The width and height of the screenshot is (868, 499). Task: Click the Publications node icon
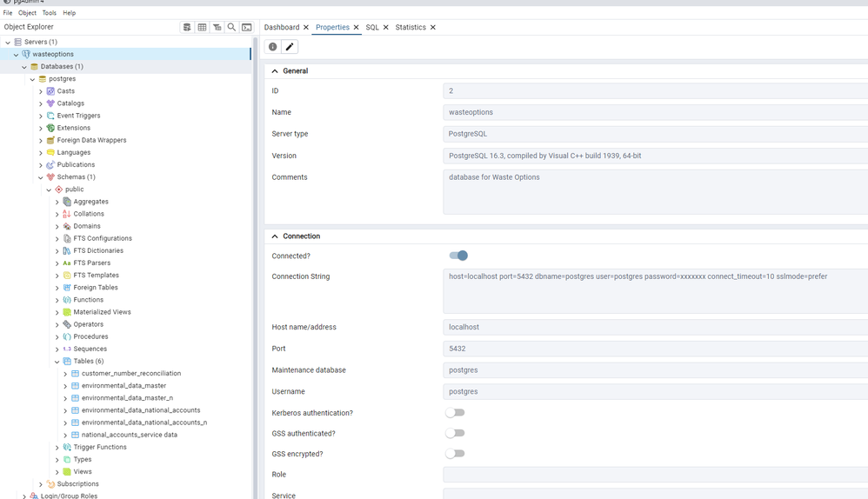pyautogui.click(x=50, y=165)
